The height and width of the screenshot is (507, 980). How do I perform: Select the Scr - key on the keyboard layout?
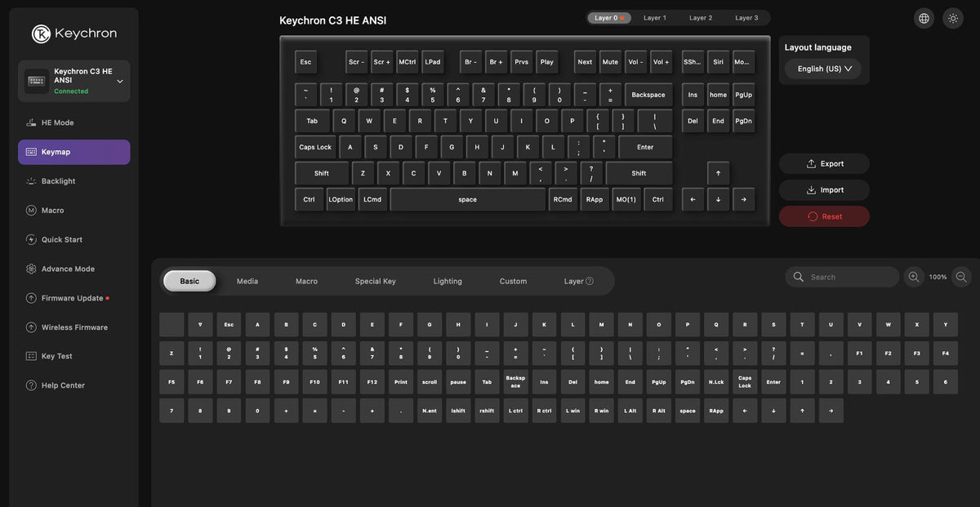pos(357,62)
